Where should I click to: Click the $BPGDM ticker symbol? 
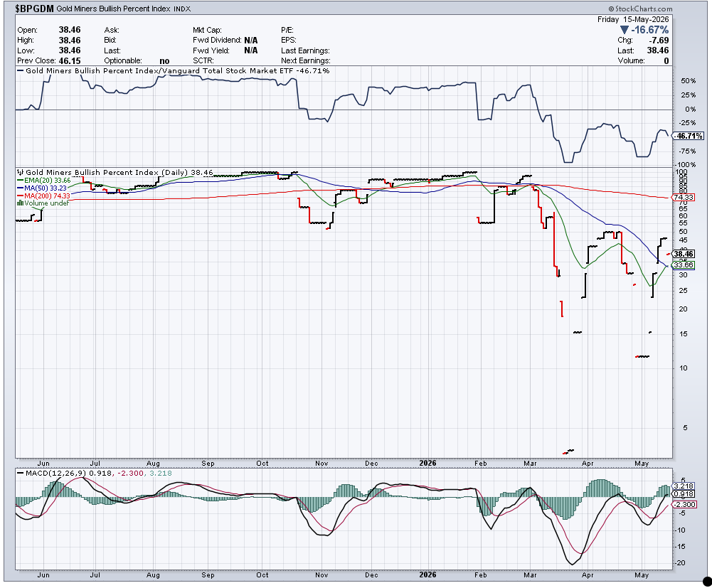click(35, 9)
